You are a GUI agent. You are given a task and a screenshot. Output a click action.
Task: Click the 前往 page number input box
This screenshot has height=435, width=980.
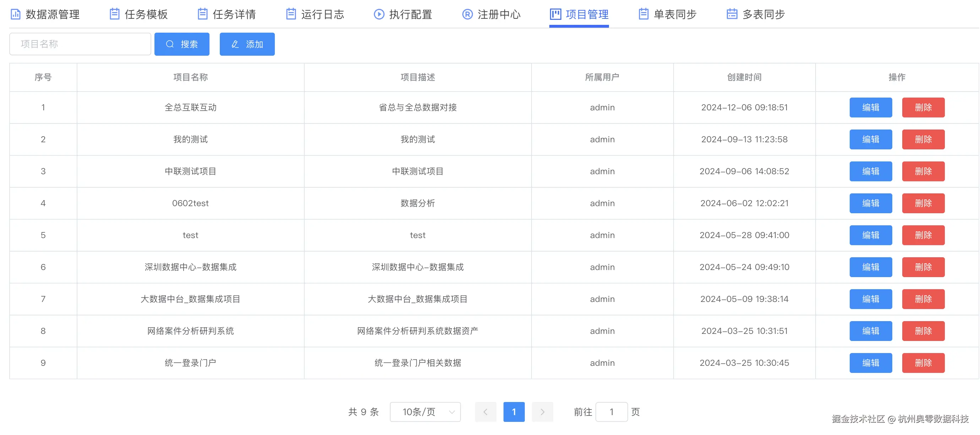point(611,412)
